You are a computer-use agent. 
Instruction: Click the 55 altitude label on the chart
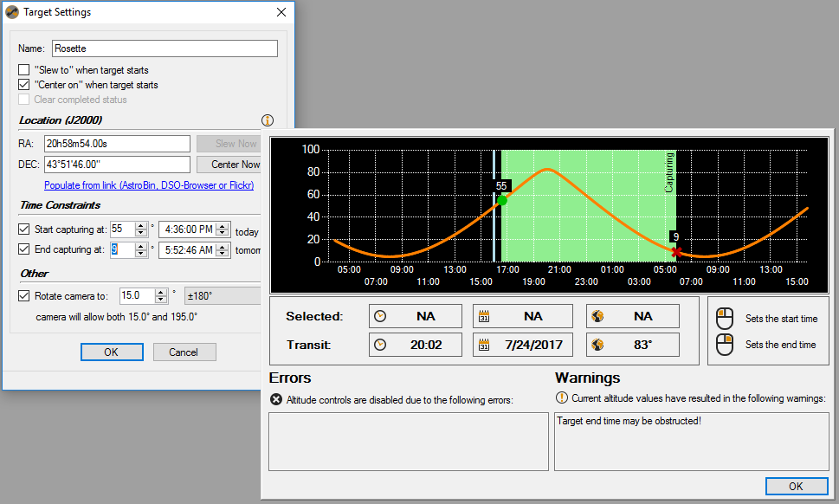pos(501,185)
